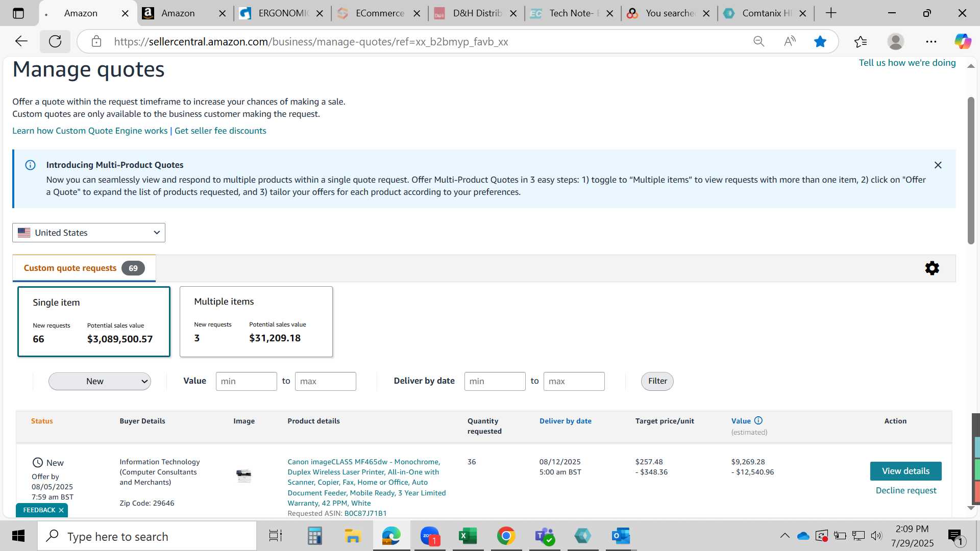Switch to the Multiple items card
This screenshot has height=551, width=980.
(256, 321)
